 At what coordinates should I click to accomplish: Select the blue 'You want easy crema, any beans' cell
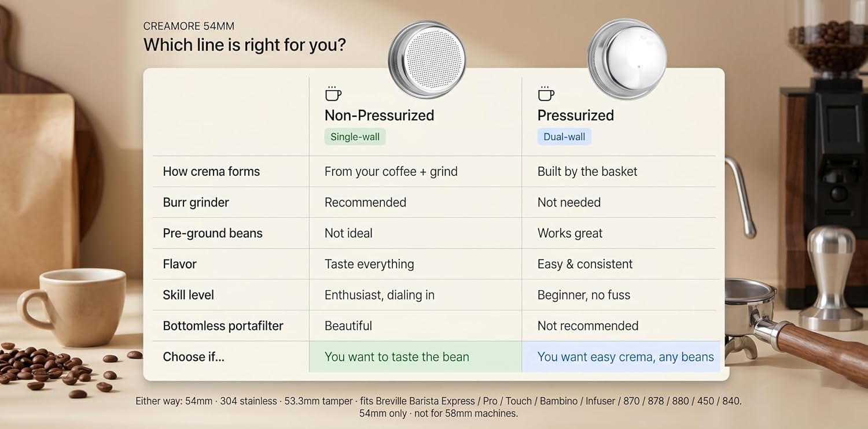[621, 357]
